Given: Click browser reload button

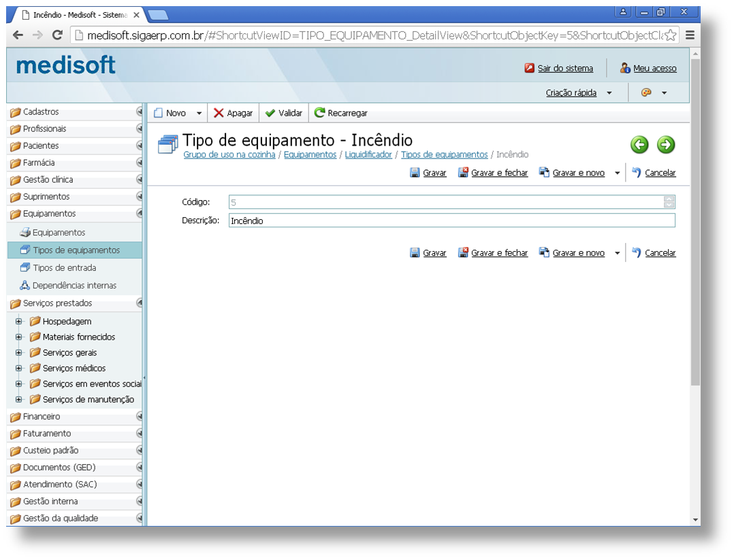Looking at the screenshot, I should 57,35.
